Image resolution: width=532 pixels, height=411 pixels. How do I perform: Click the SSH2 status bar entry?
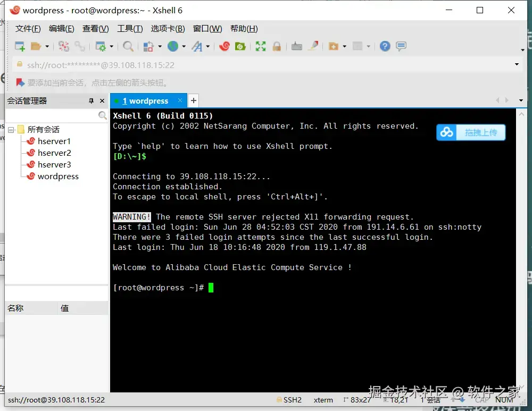289,400
